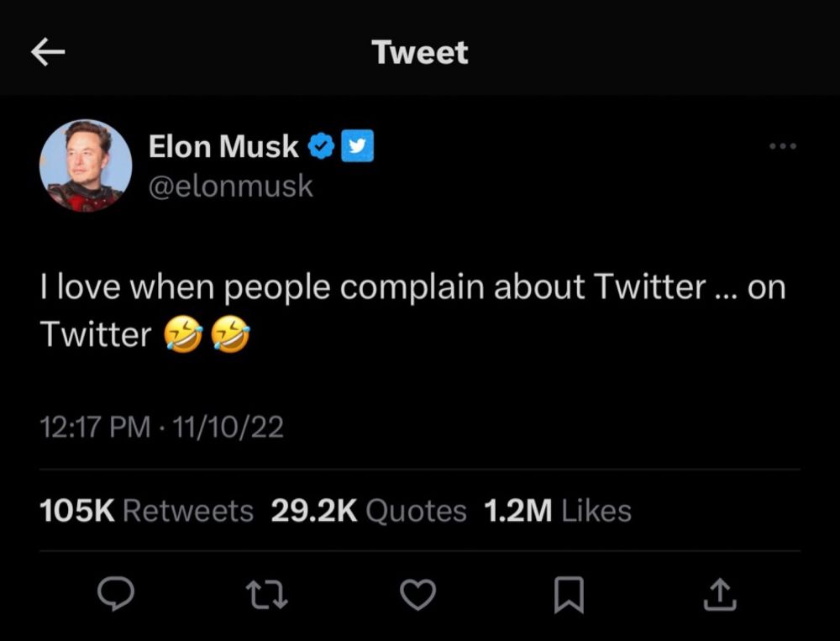Retweet this tweet via the retweet icon

click(267, 595)
